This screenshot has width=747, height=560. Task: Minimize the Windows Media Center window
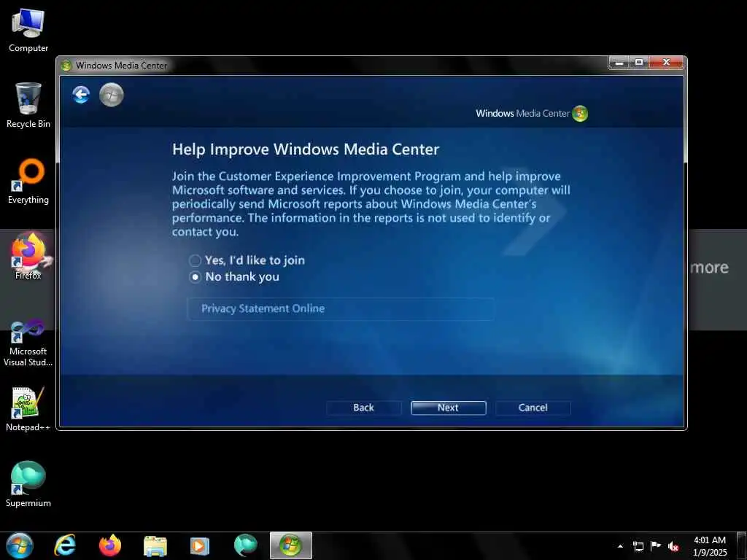tap(619, 63)
